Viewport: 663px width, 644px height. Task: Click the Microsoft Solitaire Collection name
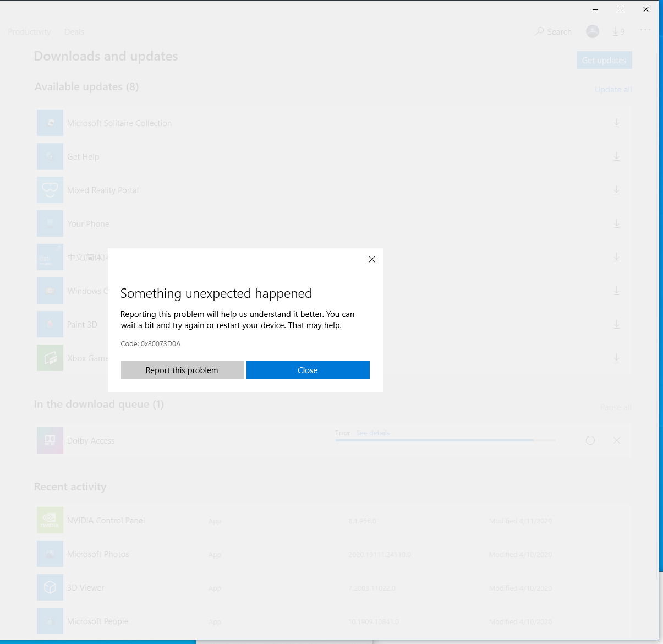(x=119, y=123)
